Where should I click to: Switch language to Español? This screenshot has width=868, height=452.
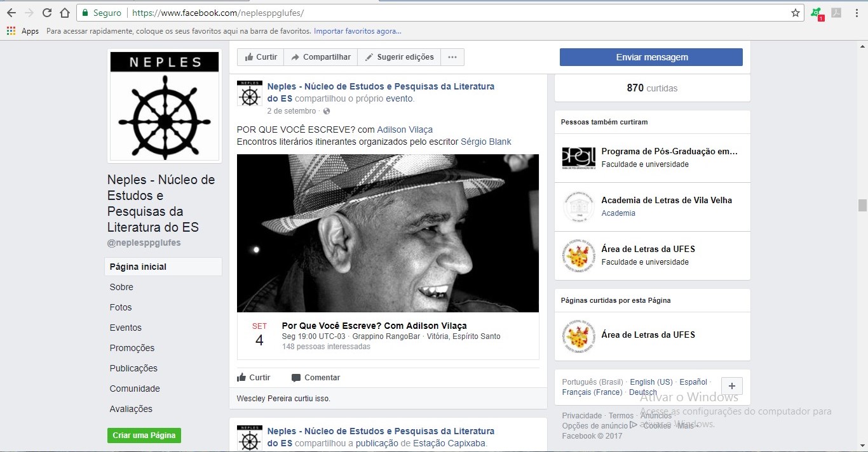pyautogui.click(x=693, y=382)
